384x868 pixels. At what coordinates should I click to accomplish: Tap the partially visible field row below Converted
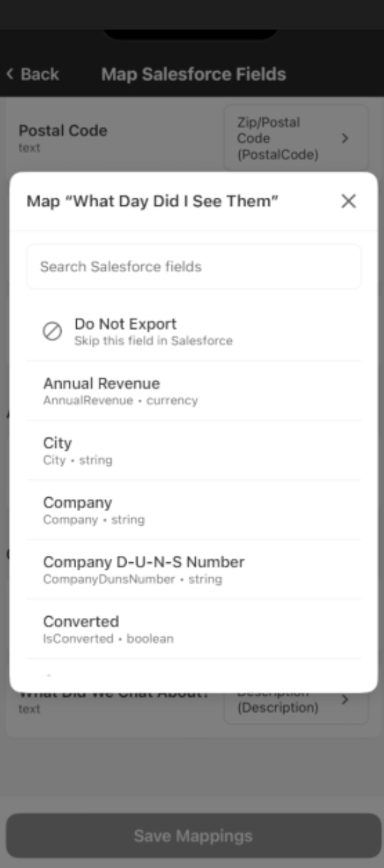[194, 677]
